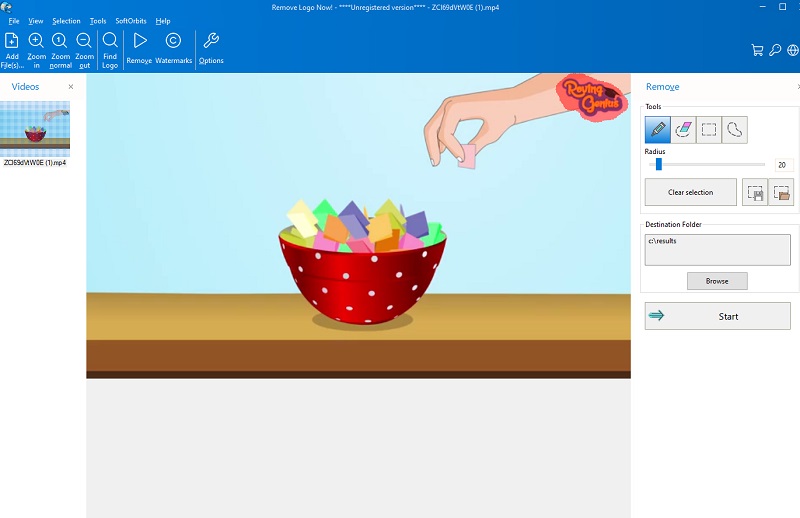Click the globe language icon
The image size is (800, 518).
793,50
